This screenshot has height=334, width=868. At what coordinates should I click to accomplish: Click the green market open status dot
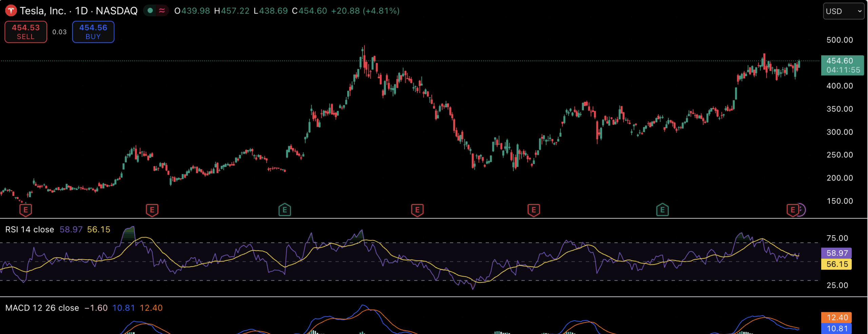coord(150,11)
